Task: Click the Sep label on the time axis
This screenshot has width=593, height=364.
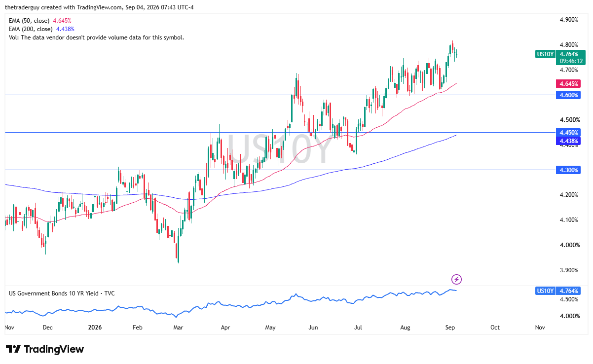Action: pos(450,327)
